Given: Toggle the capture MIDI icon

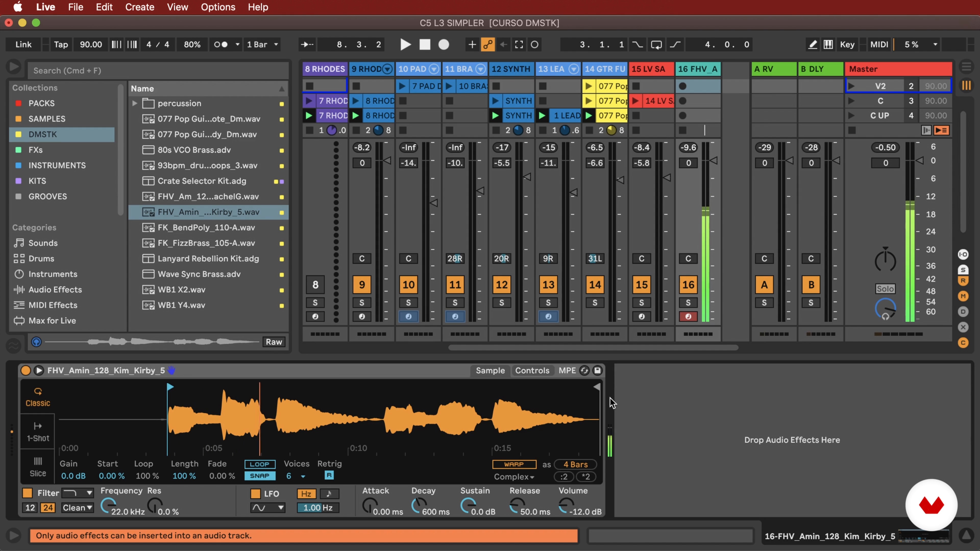Looking at the screenshot, I should point(519,44).
